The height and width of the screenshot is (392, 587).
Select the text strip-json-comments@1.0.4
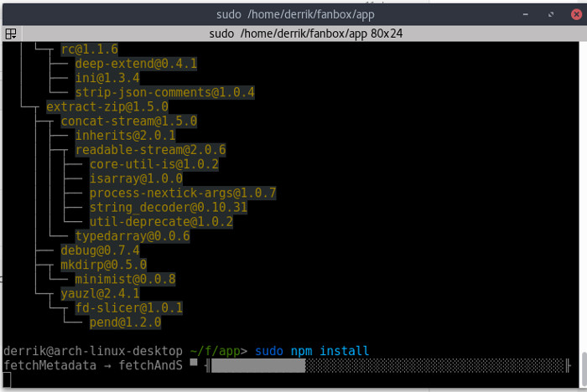click(x=164, y=92)
